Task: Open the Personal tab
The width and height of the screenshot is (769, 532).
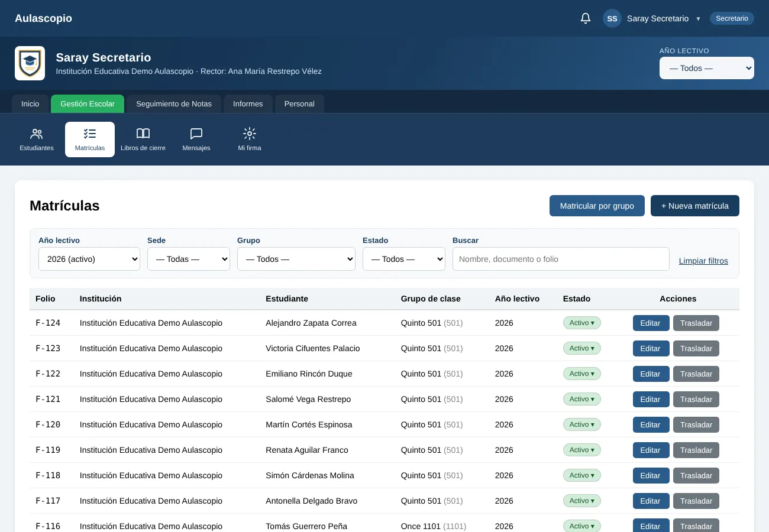Action: pyautogui.click(x=299, y=103)
